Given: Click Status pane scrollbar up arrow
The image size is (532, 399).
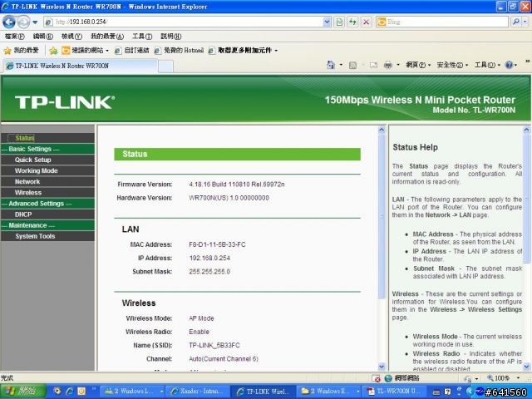Looking at the screenshot, I should (382, 130).
